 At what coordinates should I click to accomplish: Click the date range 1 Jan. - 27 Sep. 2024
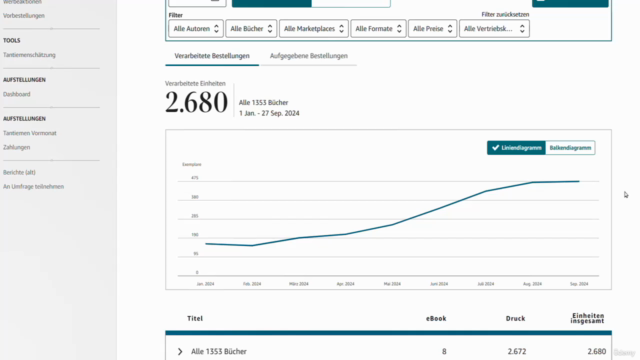pos(269,113)
